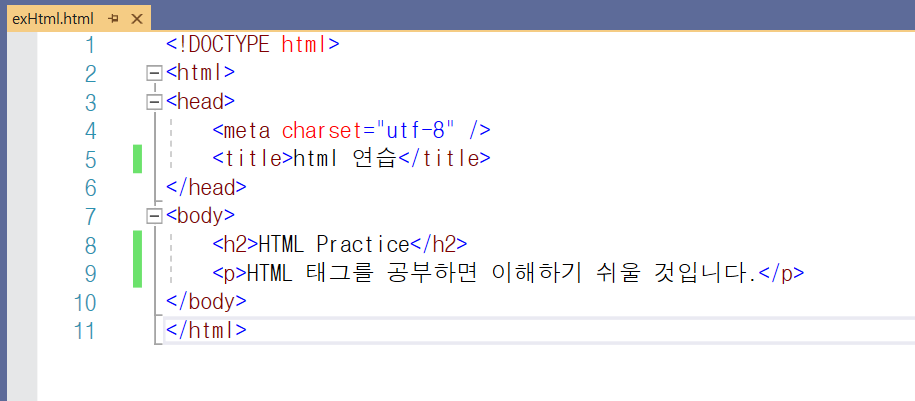Click line number 5 in the gutter

pyautogui.click(x=89, y=159)
